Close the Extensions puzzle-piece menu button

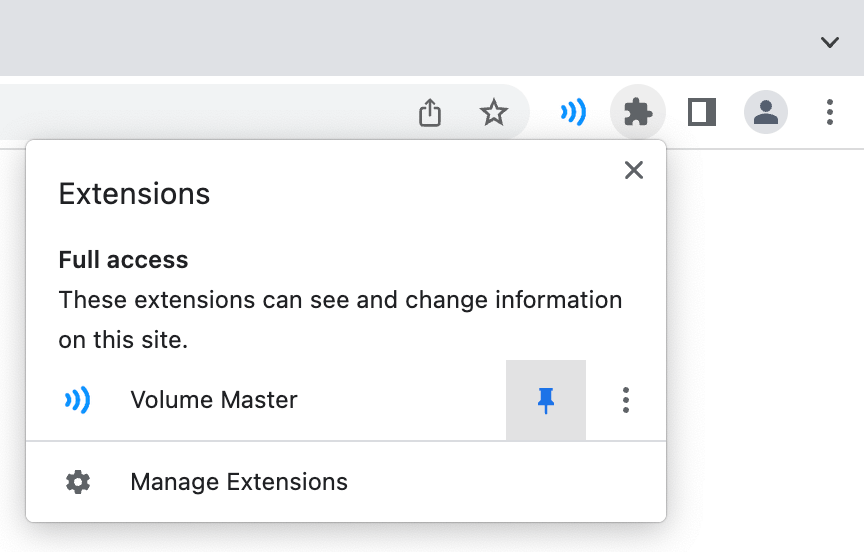[638, 112]
